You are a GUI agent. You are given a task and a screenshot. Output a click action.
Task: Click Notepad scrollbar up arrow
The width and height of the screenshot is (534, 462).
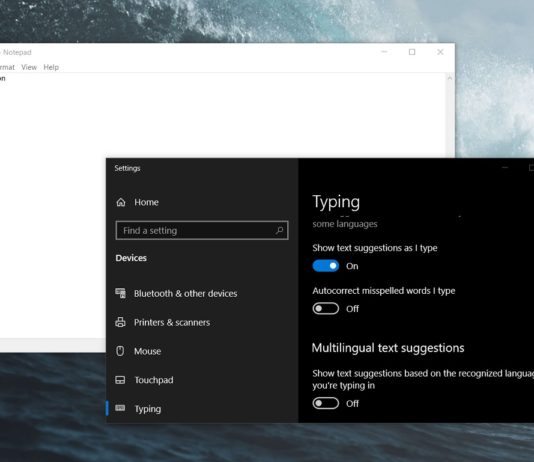click(x=450, y=78)
